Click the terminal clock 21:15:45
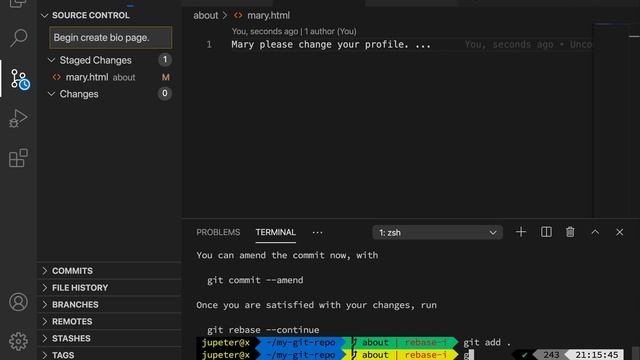The width and height of the screenshot is (640, 360). pos(596,355)
